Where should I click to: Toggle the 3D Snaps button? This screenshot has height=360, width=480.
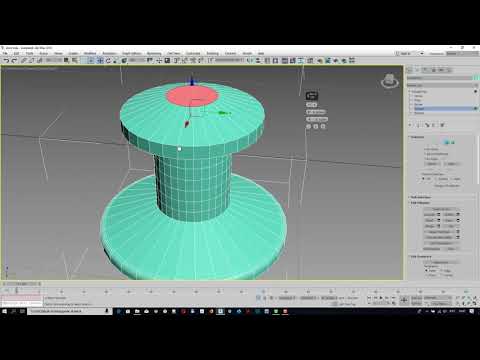(177, 60)
